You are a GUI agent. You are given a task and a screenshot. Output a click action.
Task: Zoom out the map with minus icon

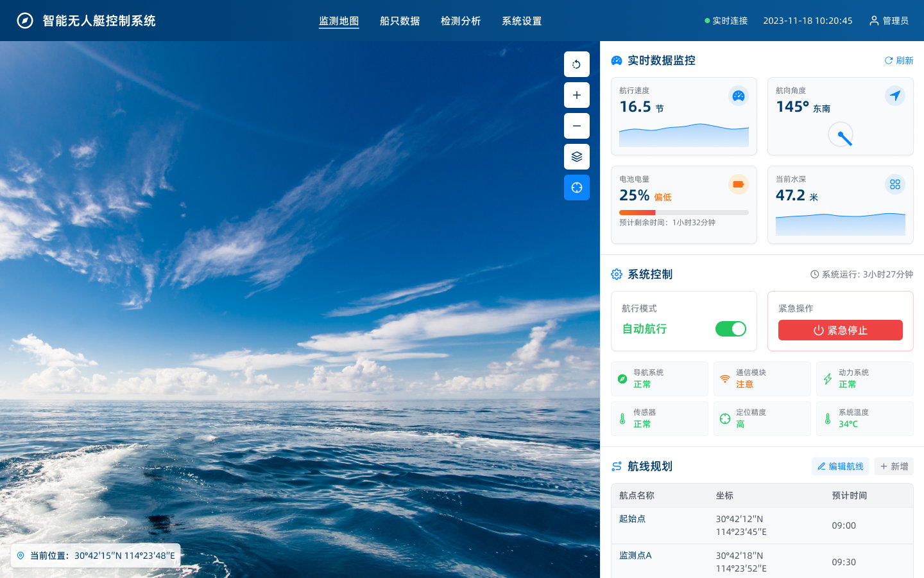coord(576,126)
